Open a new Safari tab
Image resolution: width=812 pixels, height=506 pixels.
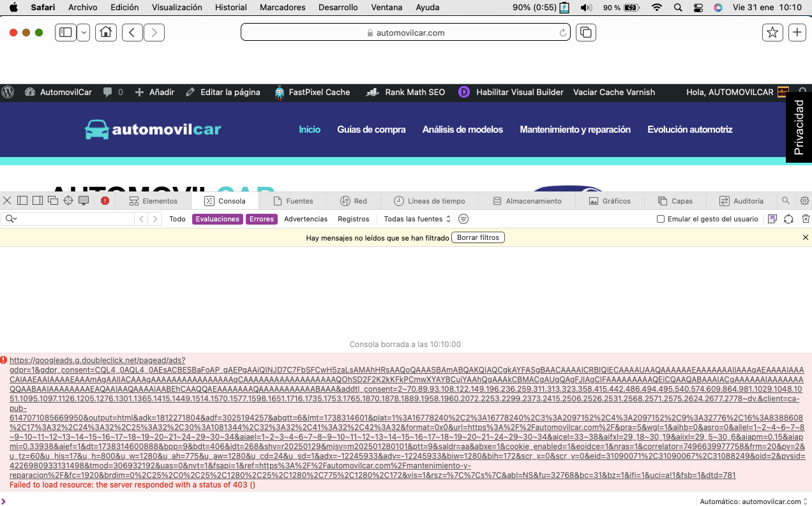tap(797, 33)
